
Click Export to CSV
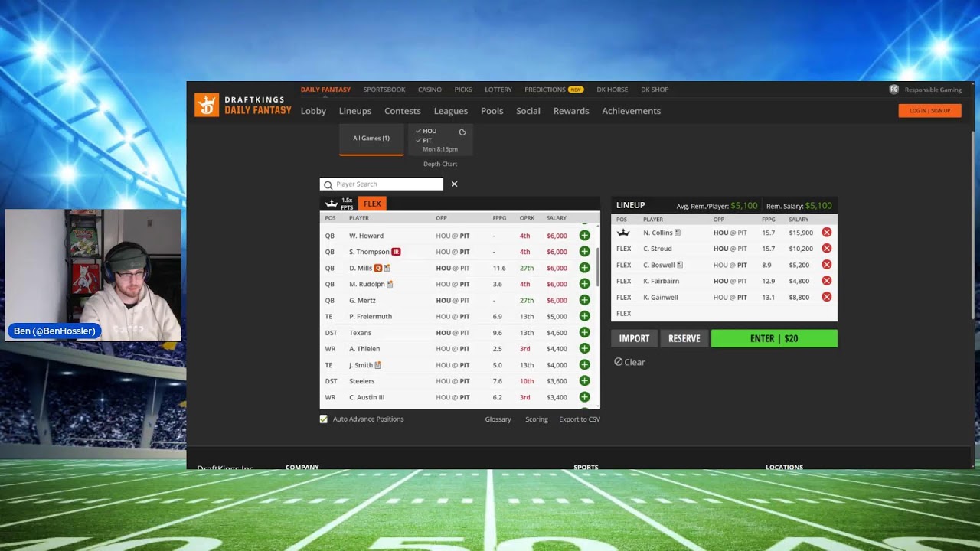[x=580, y=419]
